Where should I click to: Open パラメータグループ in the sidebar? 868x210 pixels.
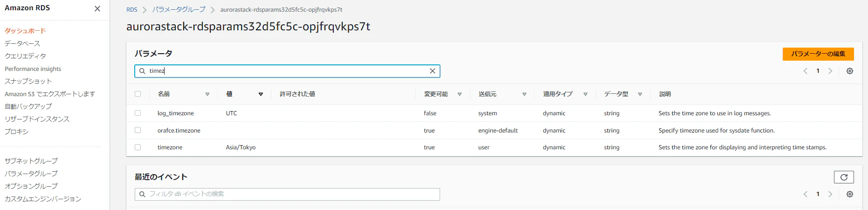click(x=31, y=174)
